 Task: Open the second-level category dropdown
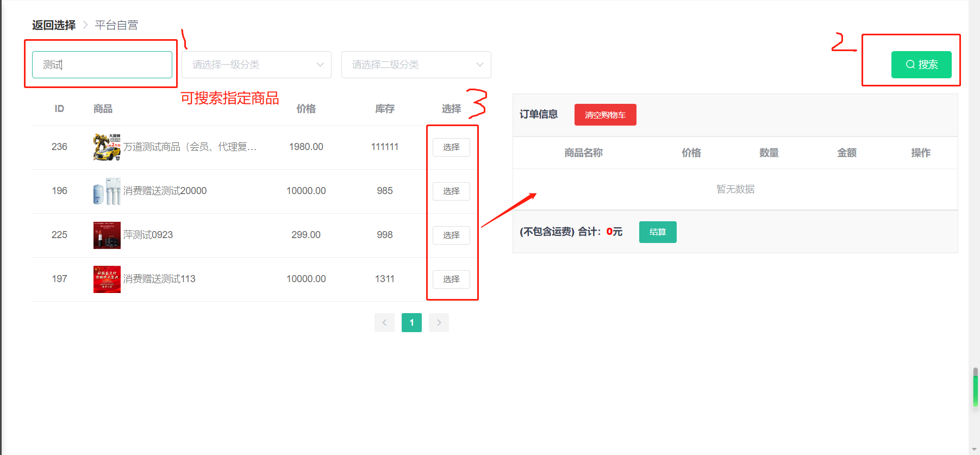416,65
